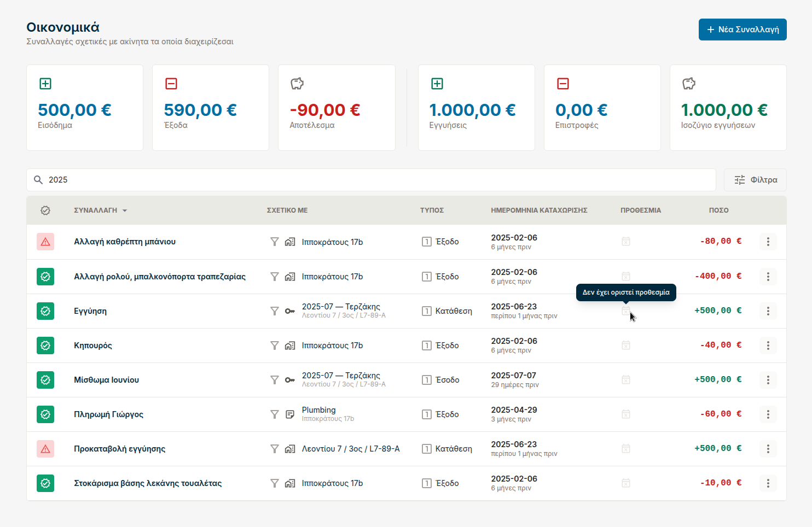Image resolution: width=812 pixels, height=527 pixels.
Task: Click verified status icon for Εγγύηση row
Action: (45, 311)
